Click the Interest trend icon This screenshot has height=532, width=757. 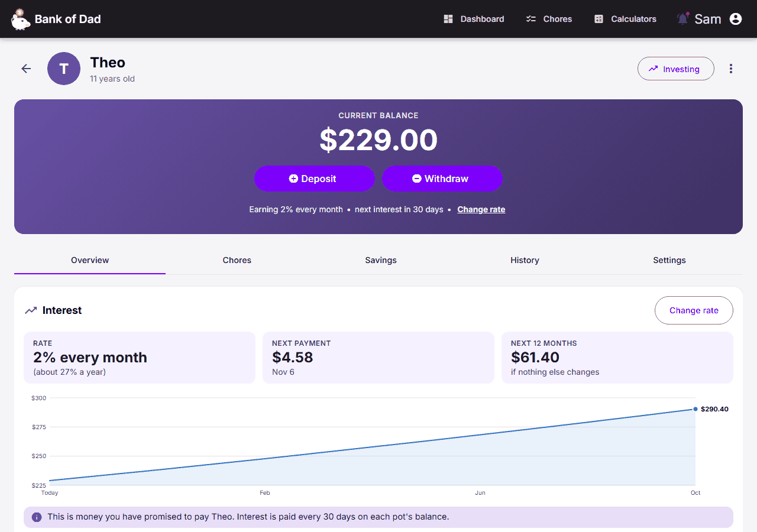pos(31,310)
